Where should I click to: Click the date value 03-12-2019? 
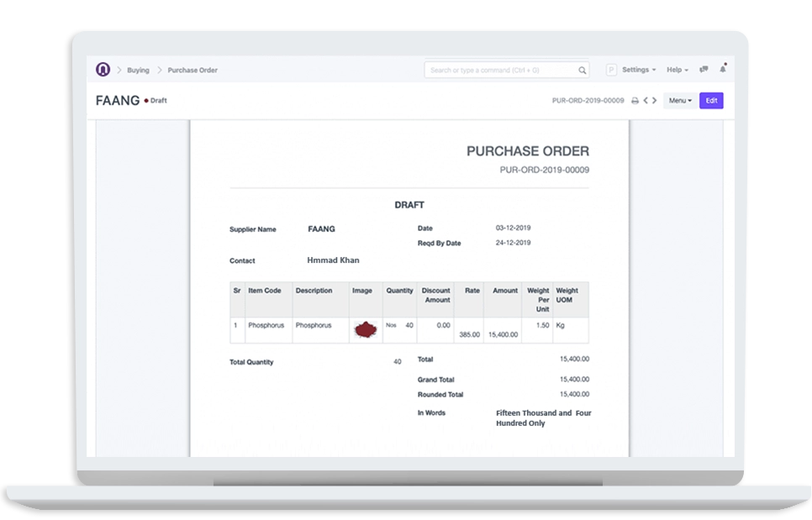(514, 228)
